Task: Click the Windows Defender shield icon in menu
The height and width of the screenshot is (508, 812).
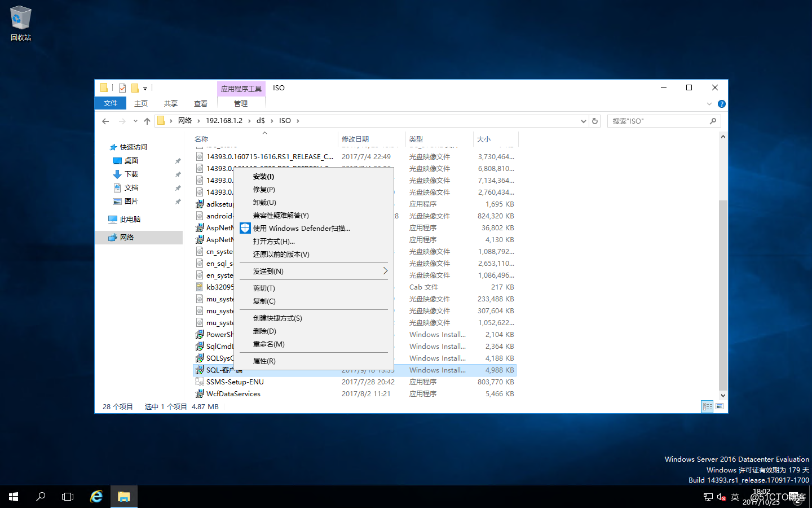Action: tap(245, 228)
